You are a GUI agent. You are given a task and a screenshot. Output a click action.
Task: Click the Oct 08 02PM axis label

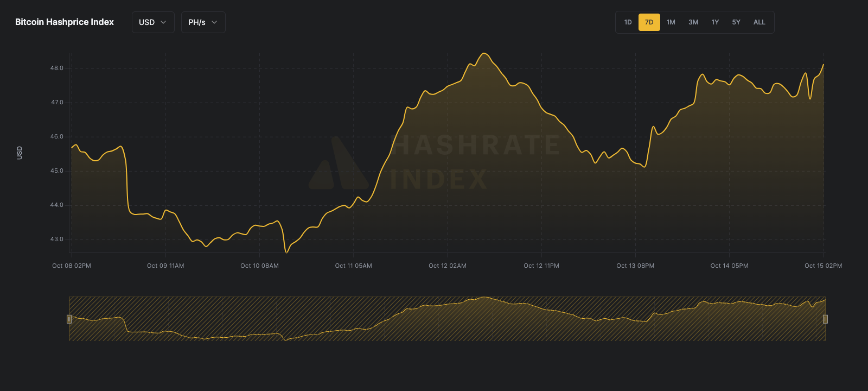click(x=72, y=266)
